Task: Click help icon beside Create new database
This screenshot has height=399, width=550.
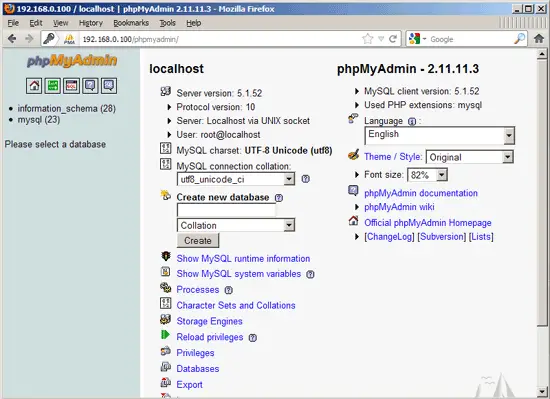Action: click(279, 198)
